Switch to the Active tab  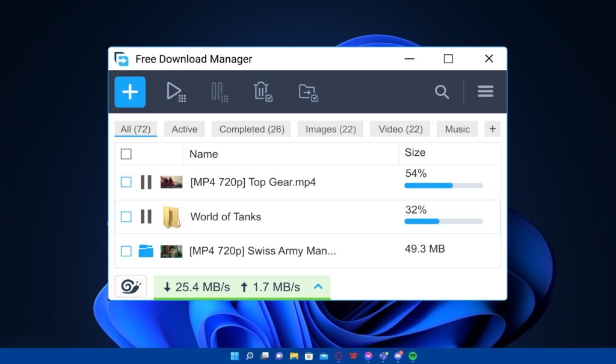[184, 129]
